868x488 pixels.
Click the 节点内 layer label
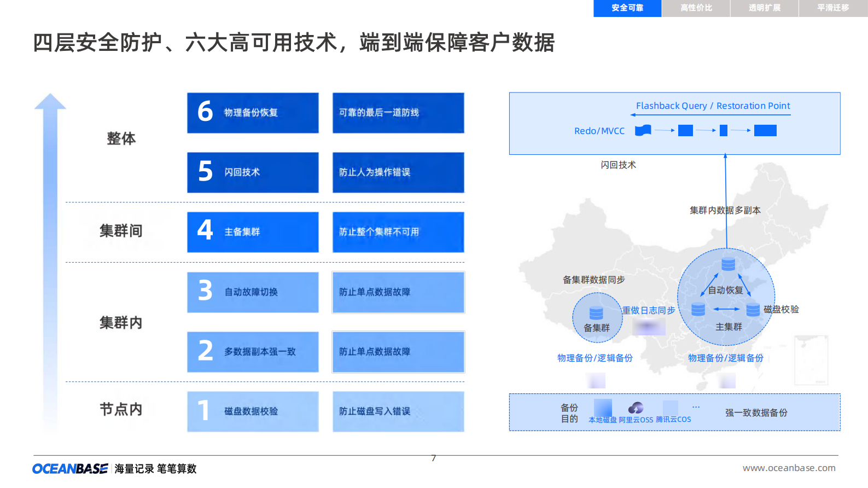121,409
